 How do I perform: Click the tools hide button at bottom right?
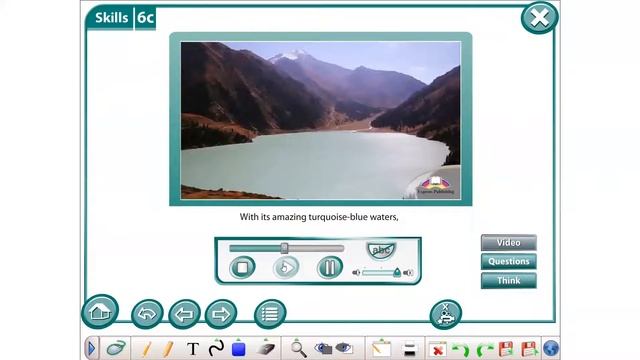(446, 314)
